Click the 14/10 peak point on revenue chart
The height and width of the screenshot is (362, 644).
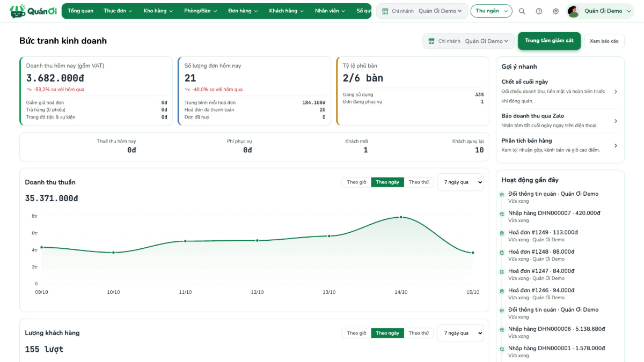click(x=401, y=217)
